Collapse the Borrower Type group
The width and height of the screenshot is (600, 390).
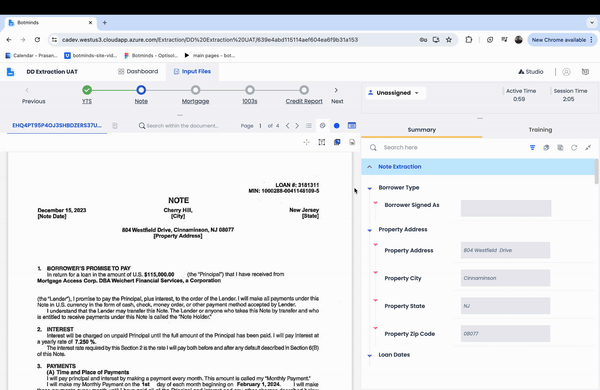[370, 188]
